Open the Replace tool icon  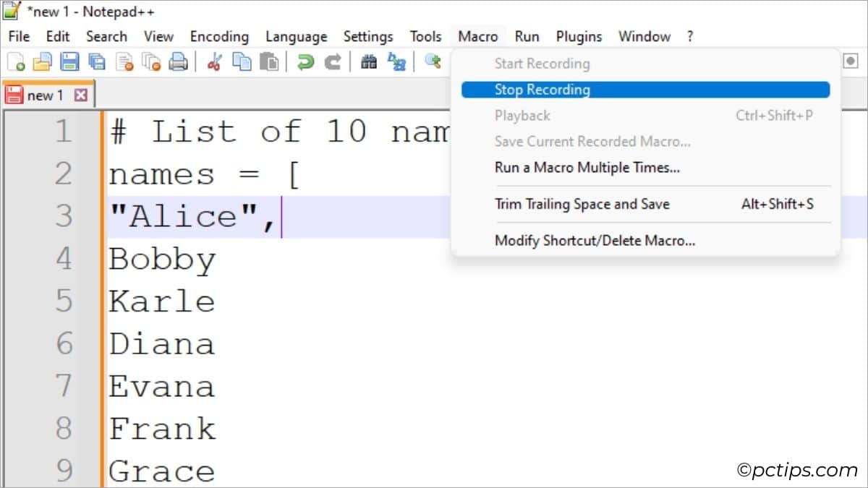pyautogui.click(x=396, y=62)
